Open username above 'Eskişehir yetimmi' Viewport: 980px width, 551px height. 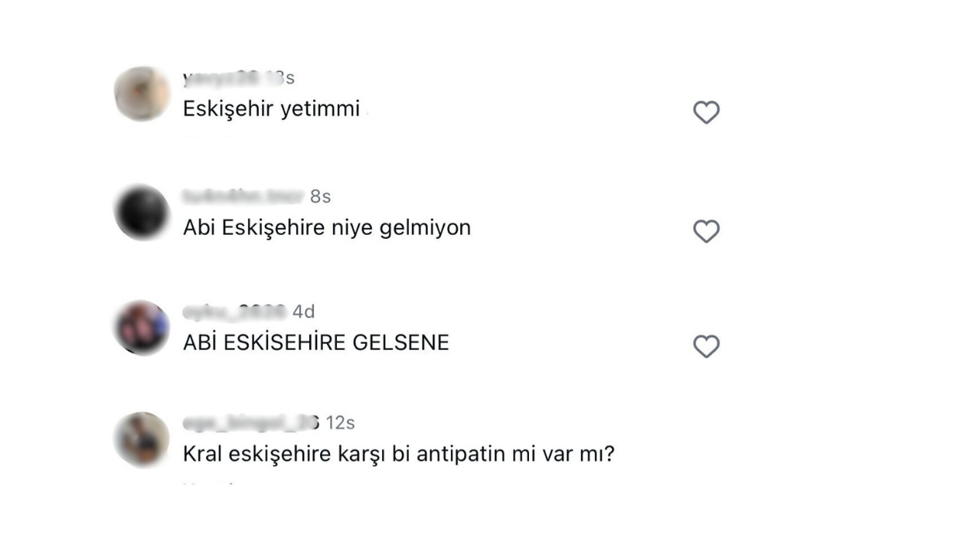coord(220,78)
